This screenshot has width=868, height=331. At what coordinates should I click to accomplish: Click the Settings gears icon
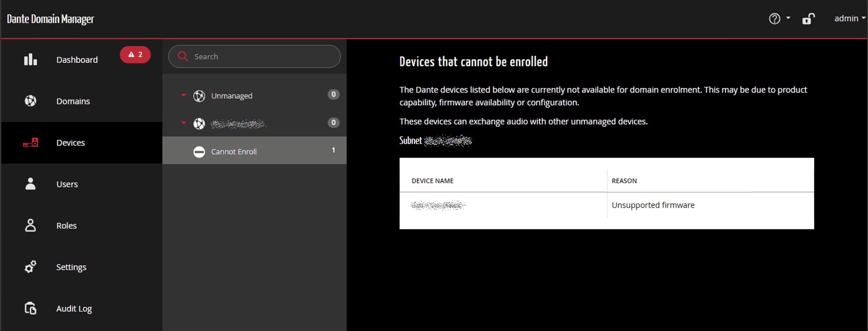click(x=30, y=267)
